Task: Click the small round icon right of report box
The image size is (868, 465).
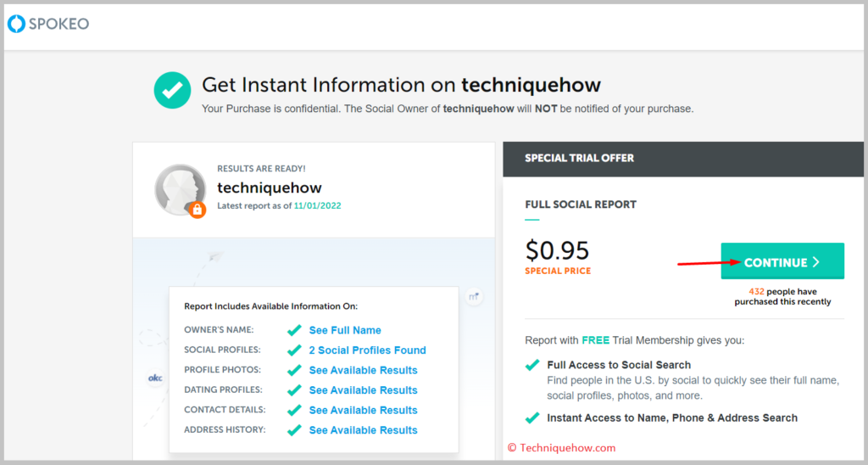Action: 473,296
